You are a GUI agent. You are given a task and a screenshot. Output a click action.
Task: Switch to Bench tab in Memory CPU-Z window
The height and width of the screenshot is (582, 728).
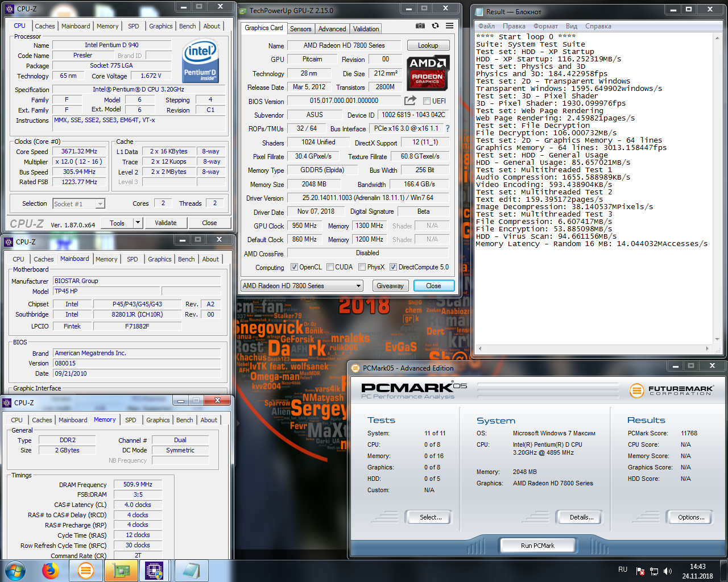pos(185,420)
